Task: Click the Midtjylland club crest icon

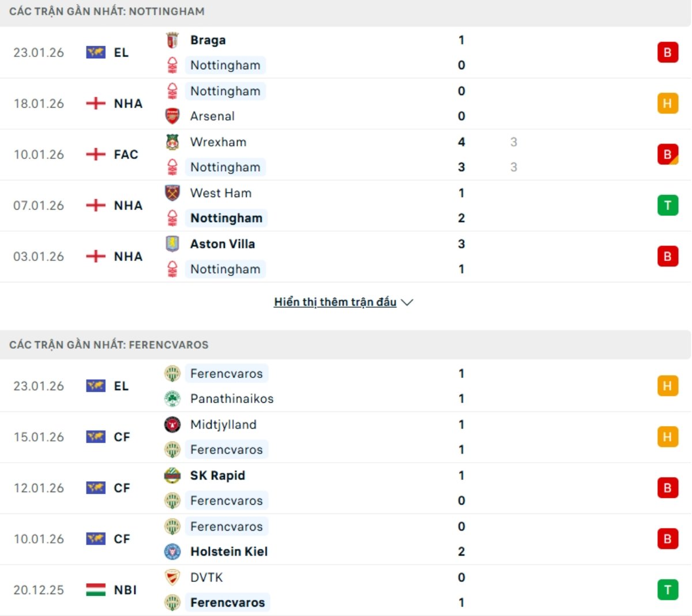Action: pos(172,425)
